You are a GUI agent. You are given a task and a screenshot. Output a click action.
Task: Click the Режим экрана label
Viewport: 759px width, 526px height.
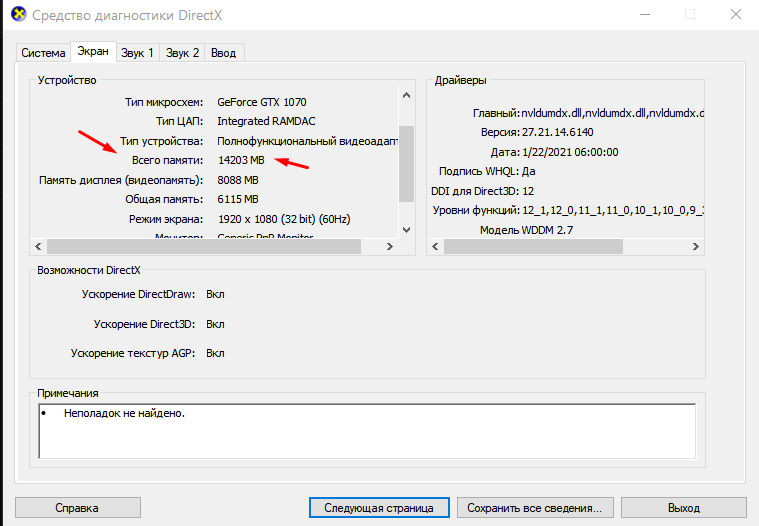166,219
